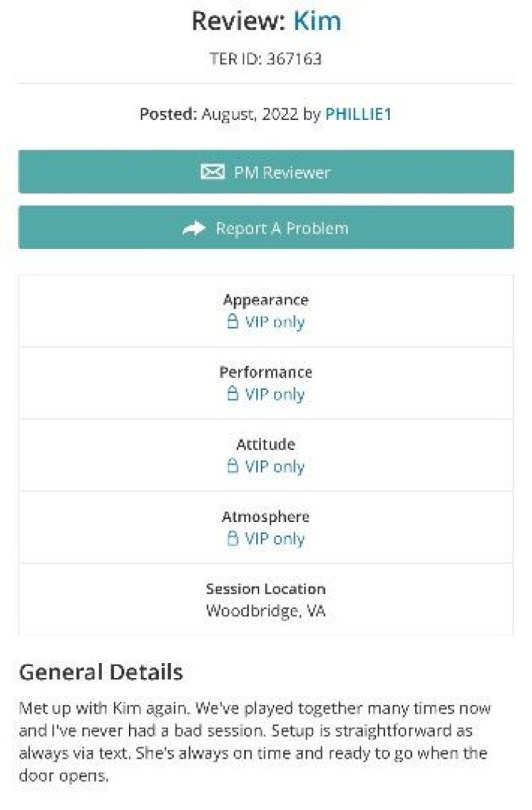Click the lock icon under Atmosphere
The image size is (532, 810).
coord(232,539)
